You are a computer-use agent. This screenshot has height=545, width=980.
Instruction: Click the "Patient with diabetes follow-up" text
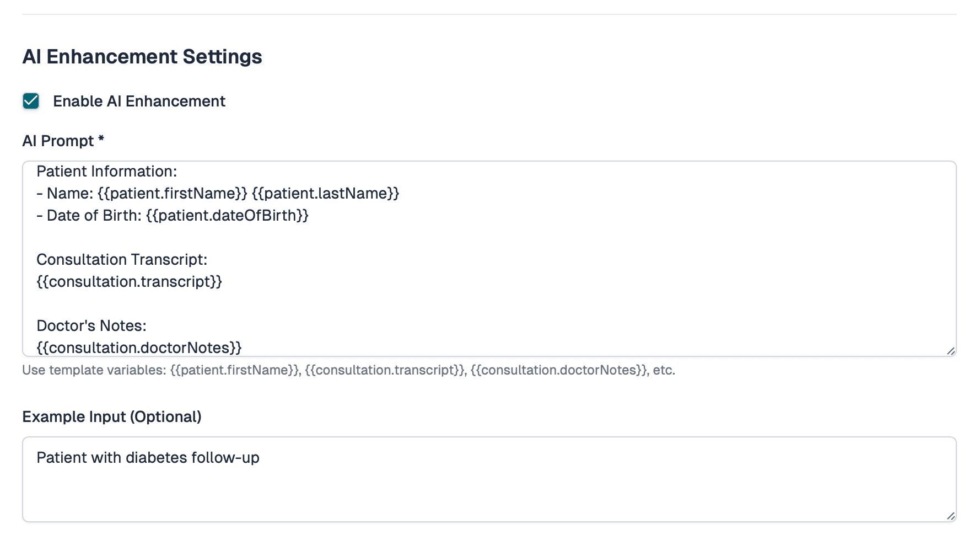(148, 458)
